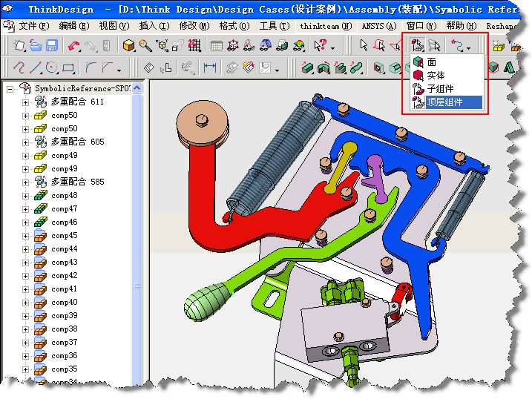Screen dimensions: 532x399
Task: Click the linear extrude solid icon
Action: coord(307,67)
